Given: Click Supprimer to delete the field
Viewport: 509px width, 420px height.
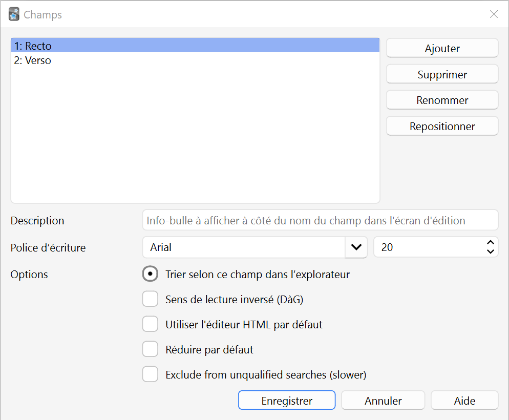Looking at the screenshot, I should click(442, 74).
